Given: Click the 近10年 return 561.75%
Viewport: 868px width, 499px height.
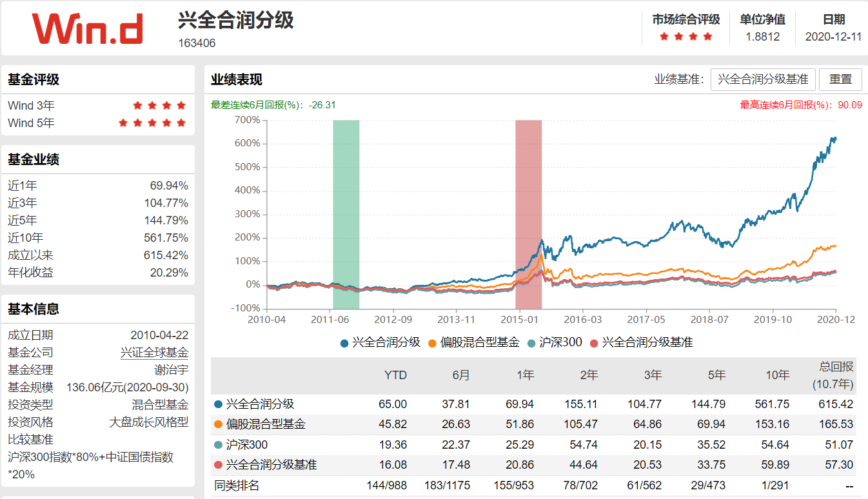Looking at the screenshot, I should (x=166, y=238).
